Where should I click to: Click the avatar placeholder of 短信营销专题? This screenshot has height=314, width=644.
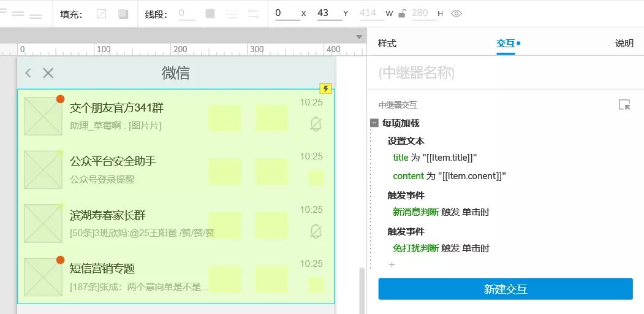pos(43,277)
